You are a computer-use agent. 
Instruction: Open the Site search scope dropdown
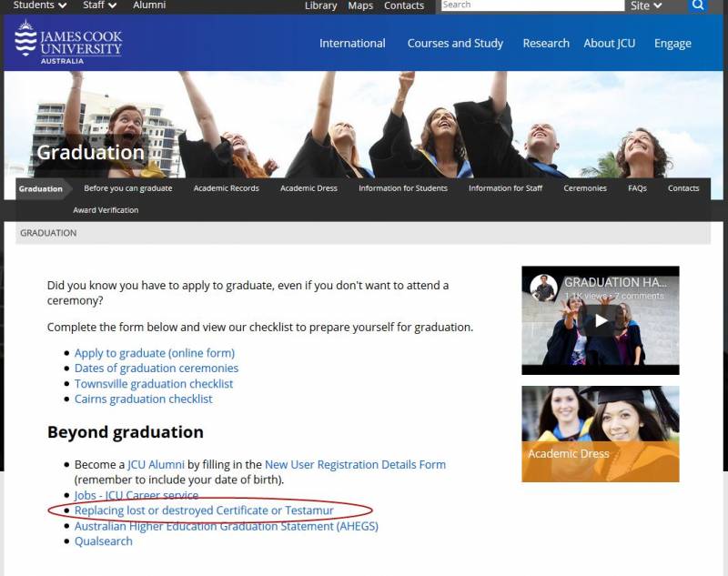point(646,5)
